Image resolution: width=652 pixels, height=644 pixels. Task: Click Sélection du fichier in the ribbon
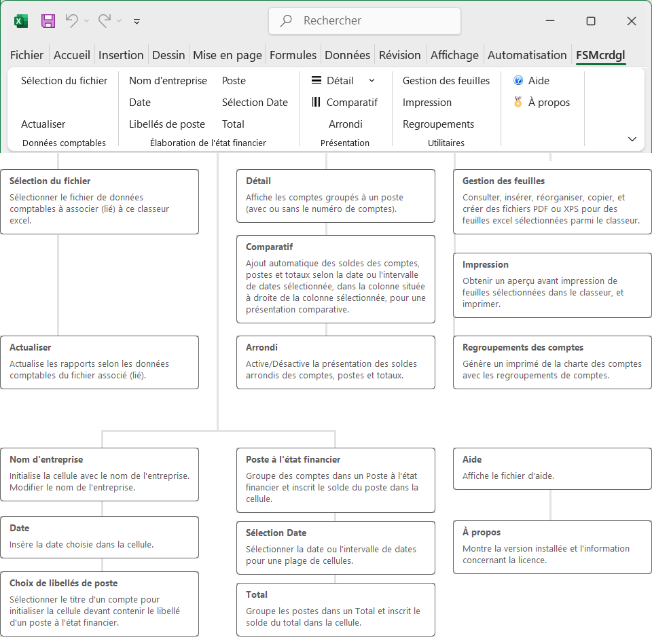(64, 81)
